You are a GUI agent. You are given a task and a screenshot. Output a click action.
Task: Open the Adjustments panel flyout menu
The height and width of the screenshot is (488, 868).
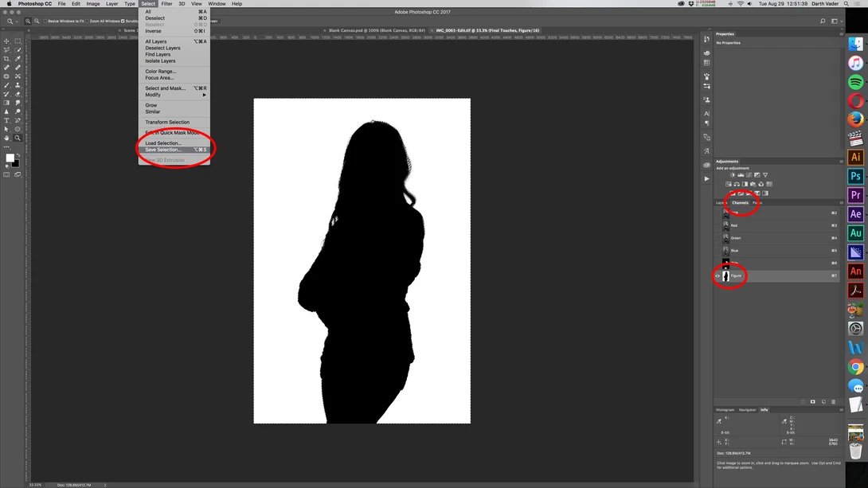pyautogui.click(x=841, y=162)
